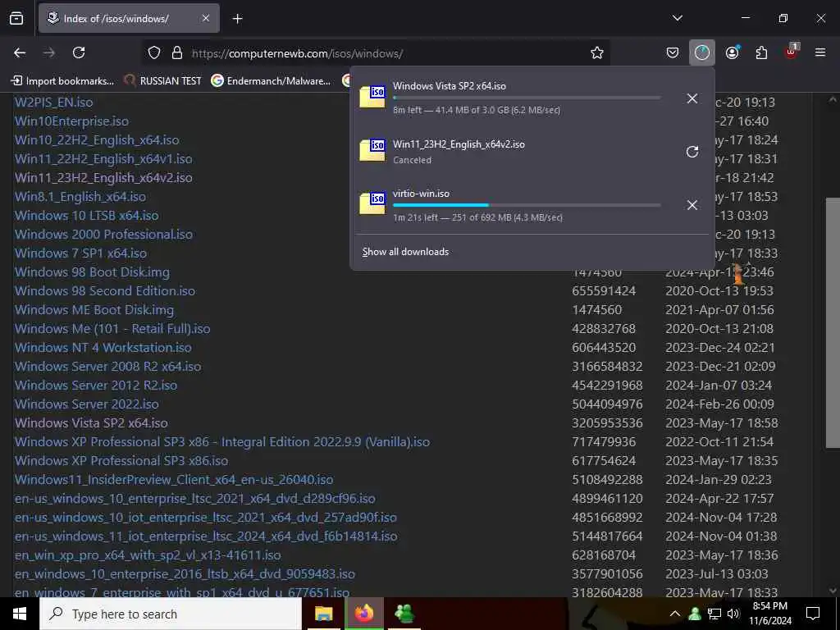This screenshot has height=630, width=840.
Task: Download Windows NT 4 Workstation.iso
Action: 103,347
